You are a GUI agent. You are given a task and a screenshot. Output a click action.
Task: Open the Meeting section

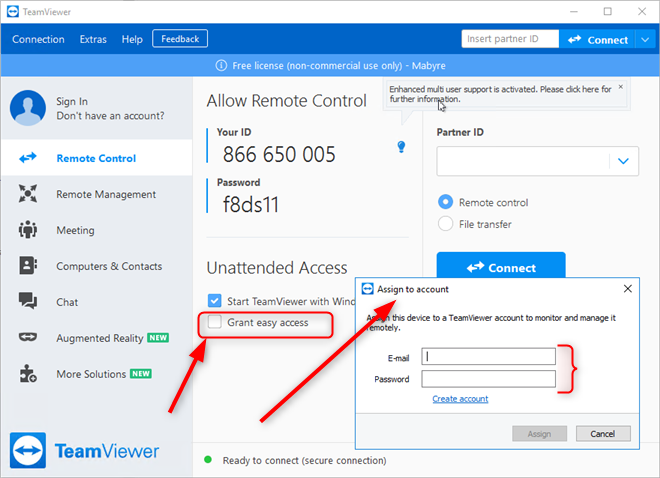[x=96, y=230]
